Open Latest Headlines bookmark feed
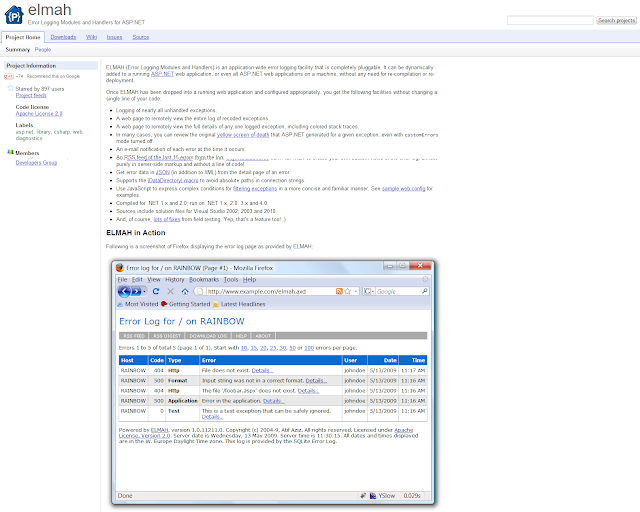The height and width of the screenshot is (512, 640). (x=239, y=304)
